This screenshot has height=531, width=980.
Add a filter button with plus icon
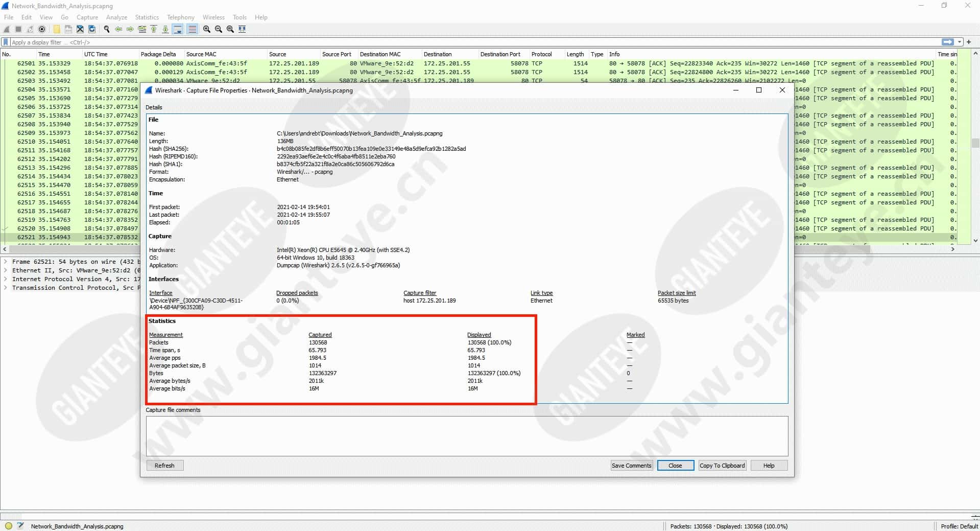point(969,42)
